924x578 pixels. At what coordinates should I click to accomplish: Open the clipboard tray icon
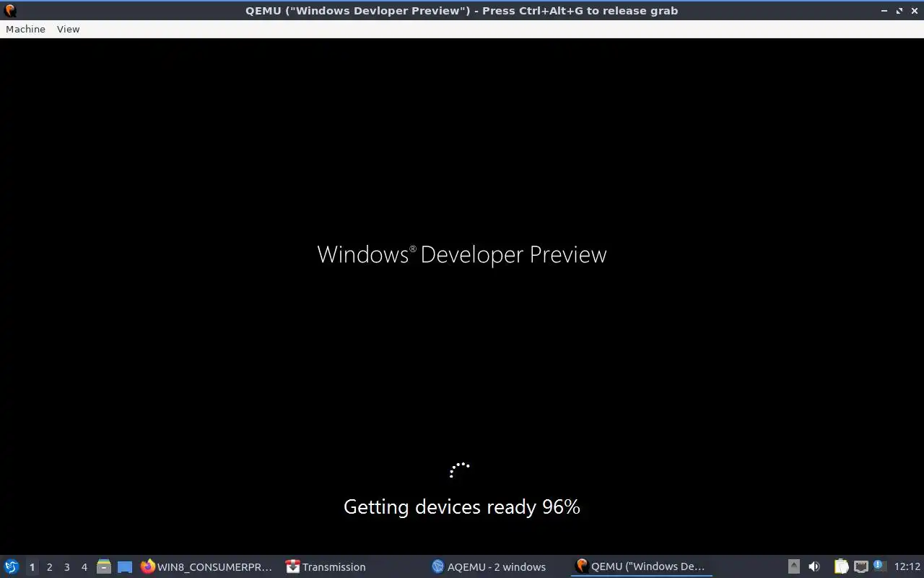[x=841, y=566]
